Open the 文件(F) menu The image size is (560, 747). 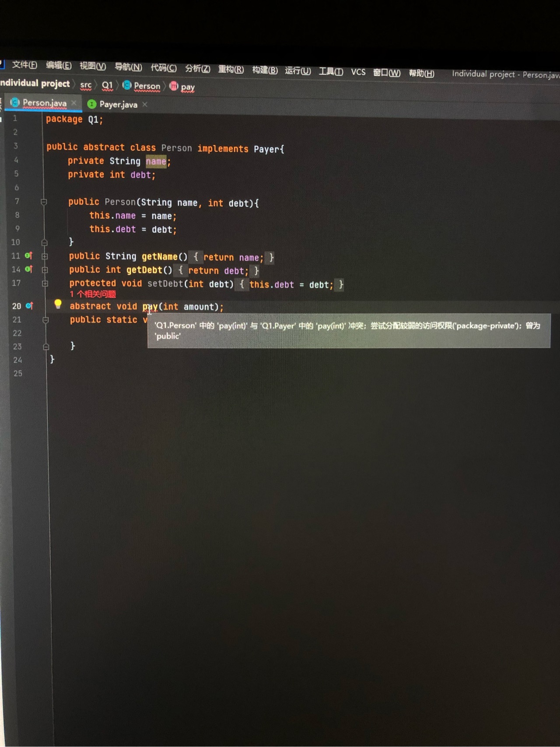pyautogui.click(x=24, y=65)
